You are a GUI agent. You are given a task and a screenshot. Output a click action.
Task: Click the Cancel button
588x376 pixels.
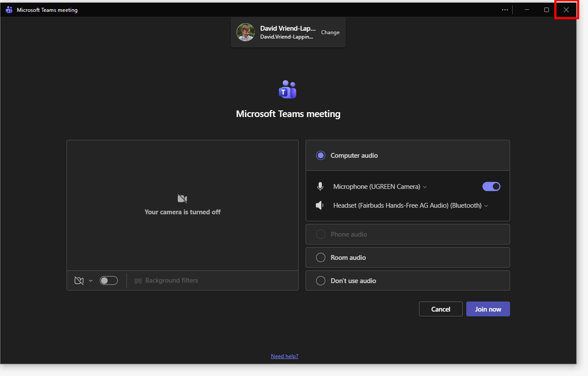coord(441,309)
